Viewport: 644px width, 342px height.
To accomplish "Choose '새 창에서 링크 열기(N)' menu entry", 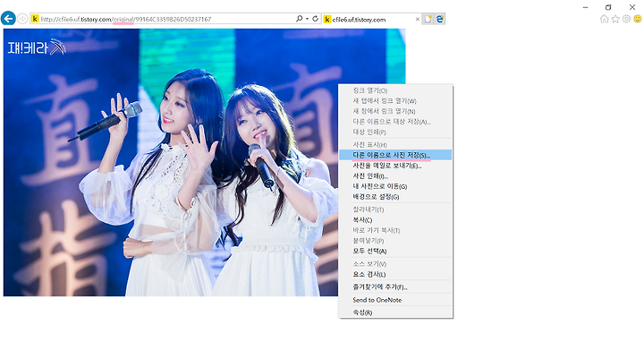I will [395, 111].
